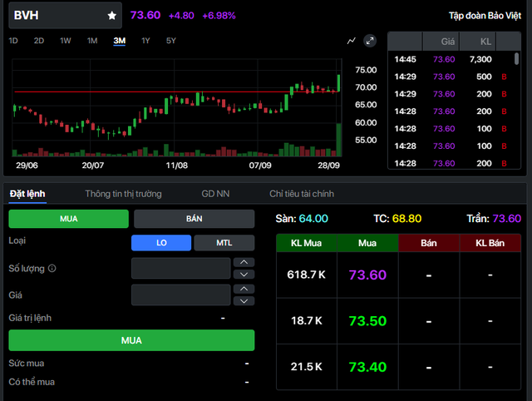Viewport: 532px width, 401px height.
Task: Expand chart to fullscreen
Action: 370,41
